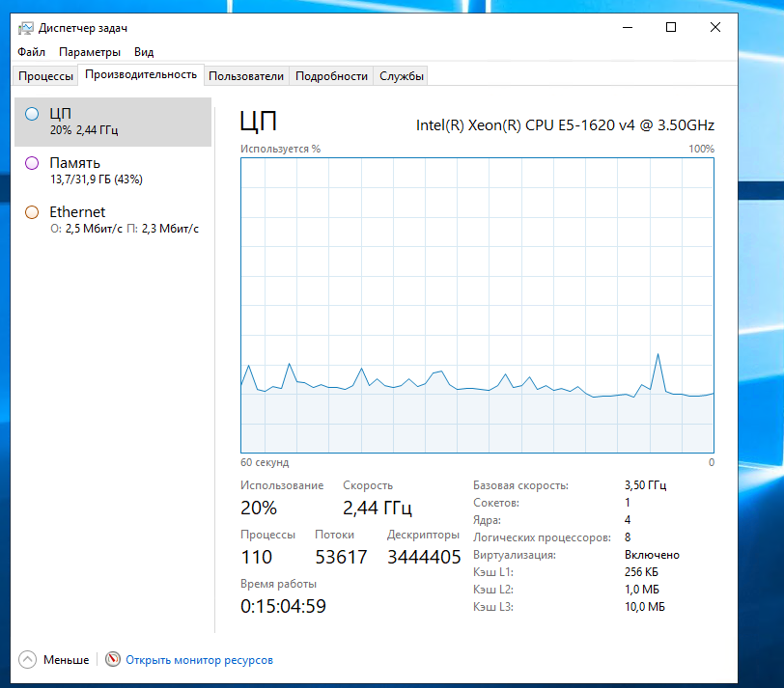This screenshot has width=784, height=688.
Task: Click the blue CPU circle icon
Action: click(32, 114)
